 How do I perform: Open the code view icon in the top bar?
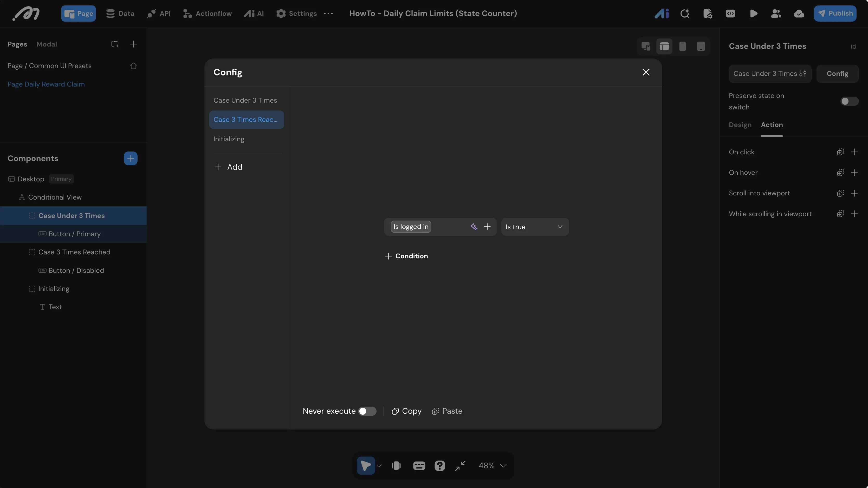pyautogui.click(x=730, y=14)
